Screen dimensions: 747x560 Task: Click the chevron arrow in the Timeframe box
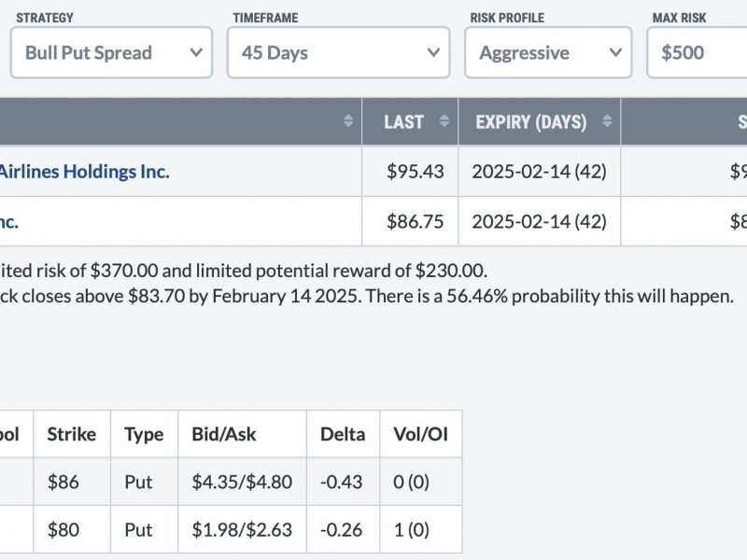coord(433,52)
